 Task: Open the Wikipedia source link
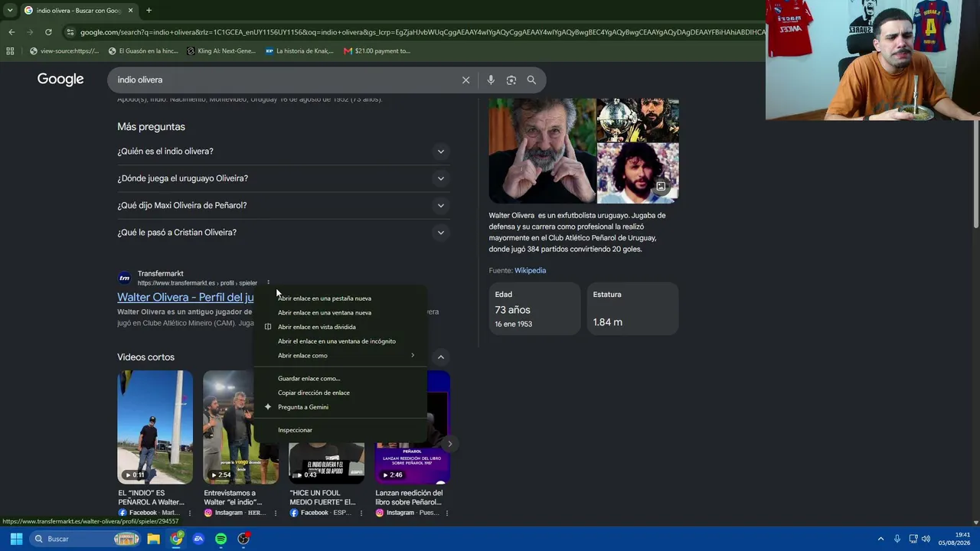[530, 270]
